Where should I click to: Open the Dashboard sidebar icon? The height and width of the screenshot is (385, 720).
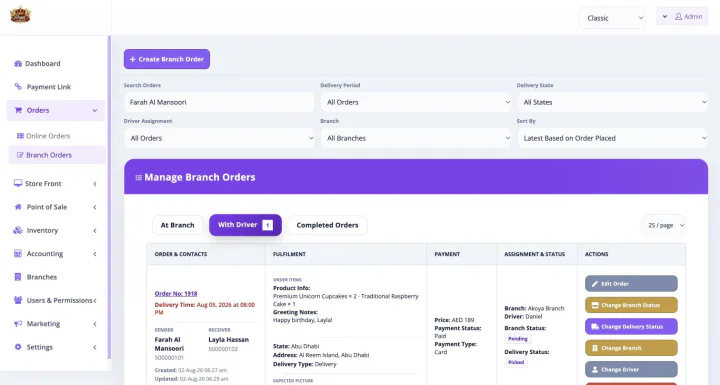18,63
